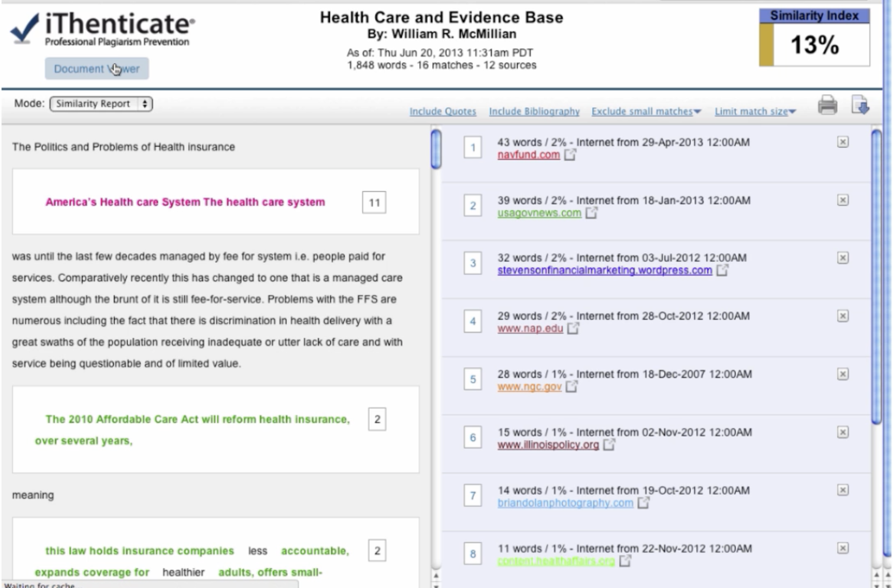This screenshot has width=893, height=588.
Task: Open navfund.com external link icon
Action: pyautogui.click(x=570, y=154)
